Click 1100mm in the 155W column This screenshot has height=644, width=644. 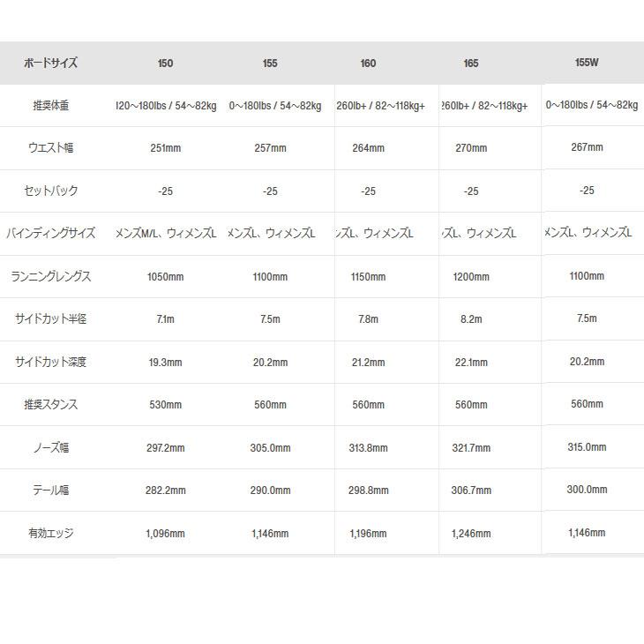[x=587, y=276]
